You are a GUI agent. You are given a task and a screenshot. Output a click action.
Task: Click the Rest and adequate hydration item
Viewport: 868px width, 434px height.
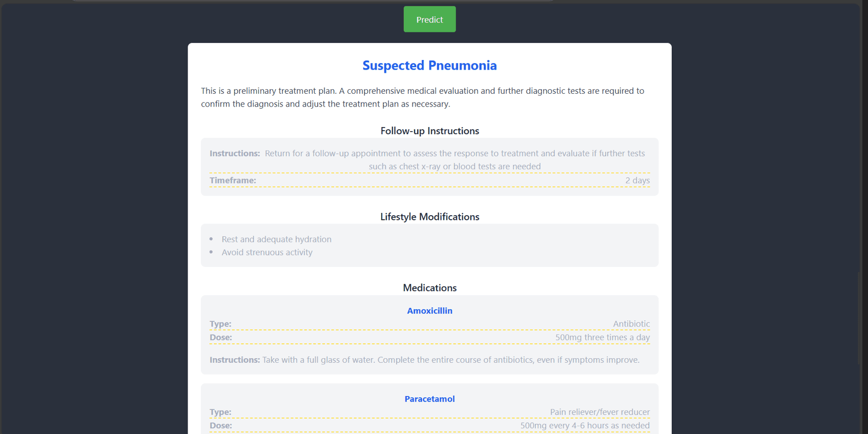click(x=276, y=239)
